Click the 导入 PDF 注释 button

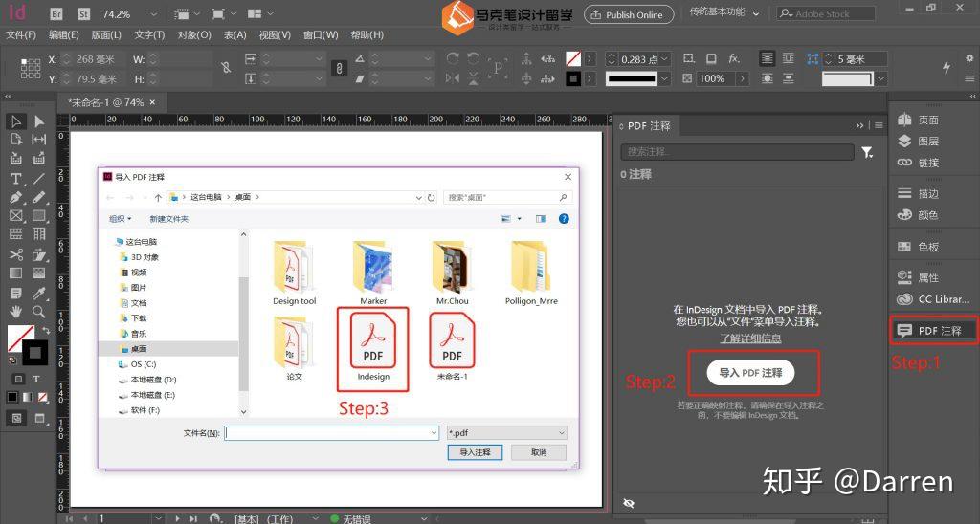pyautogui.click(x=750, y=373)
